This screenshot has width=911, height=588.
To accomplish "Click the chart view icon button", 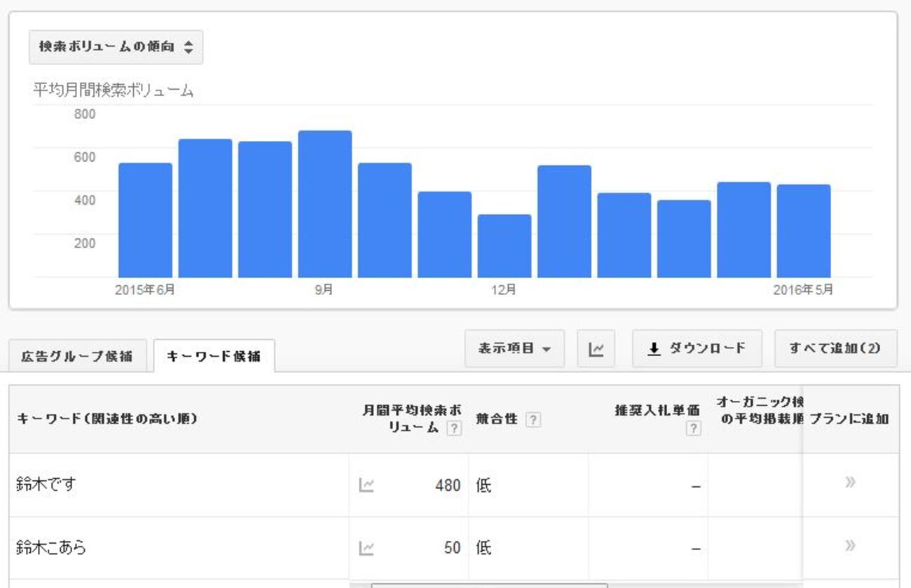I will 596,348.
